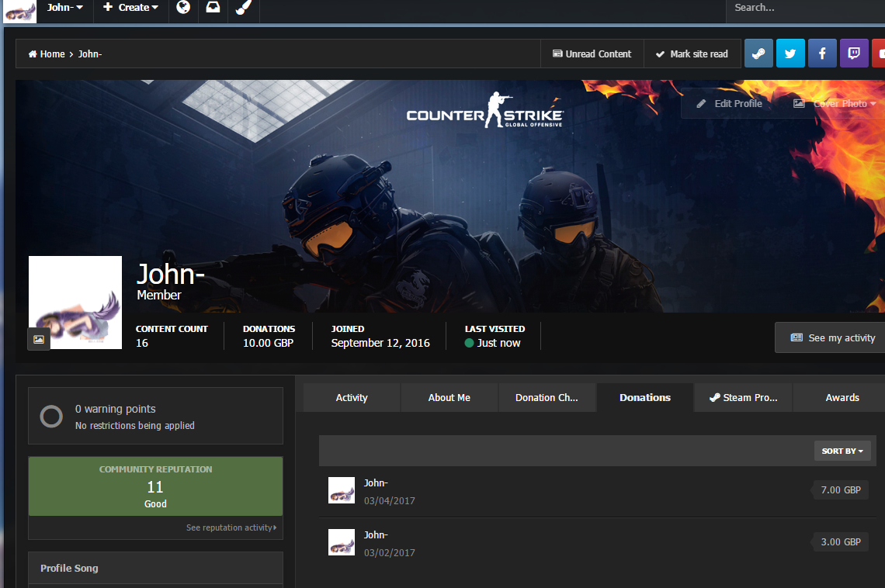Image resolution: width=885 pixels, height=588 pixels.
Task: Expand the Create dropdown menu
Action: click(x=130, y=7)
